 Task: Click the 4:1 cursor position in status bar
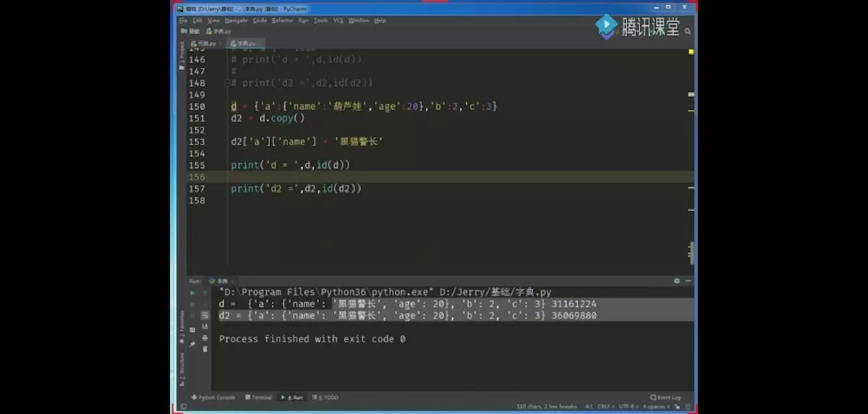[589, 407]
